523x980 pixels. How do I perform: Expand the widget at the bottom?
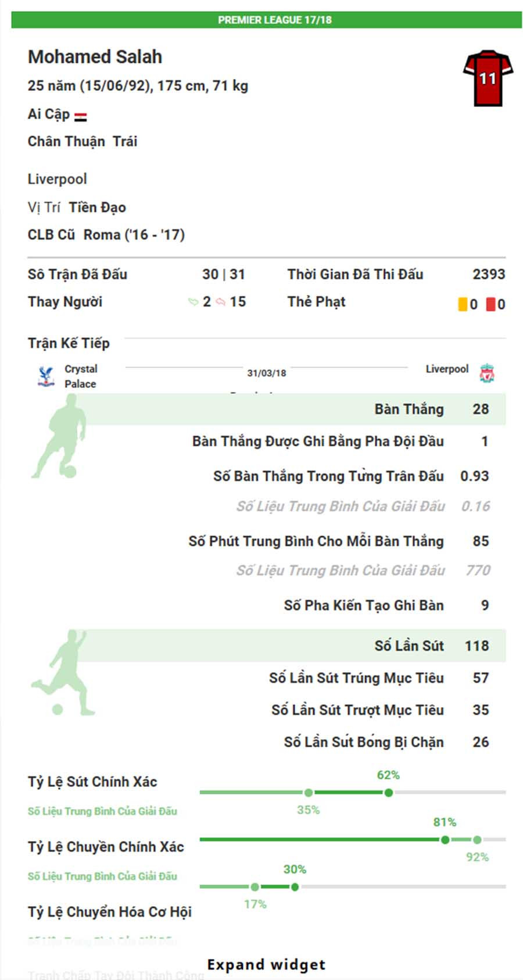(266, 964)
